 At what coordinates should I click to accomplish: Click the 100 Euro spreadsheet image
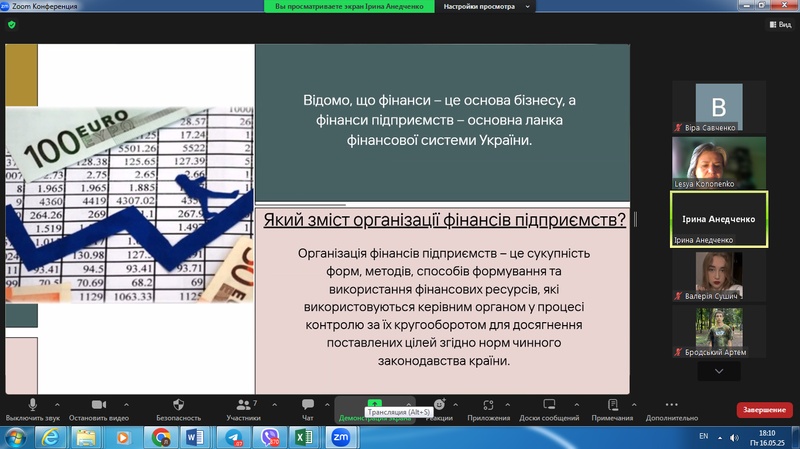tap(130, 205)
